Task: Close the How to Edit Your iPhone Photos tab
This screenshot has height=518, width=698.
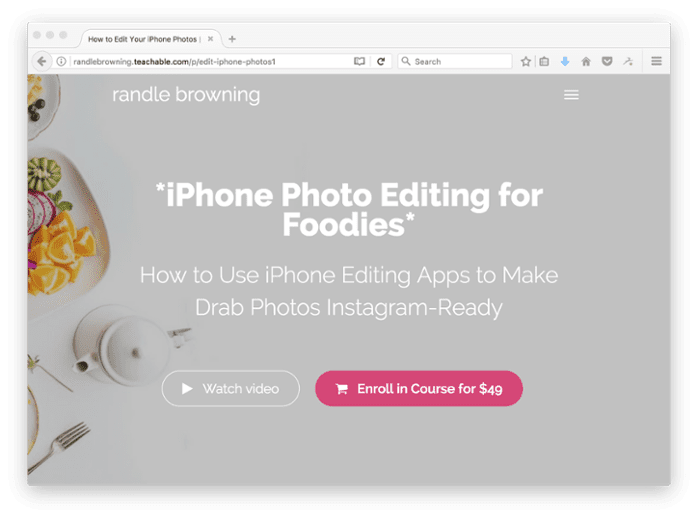Action: (211, 39)
